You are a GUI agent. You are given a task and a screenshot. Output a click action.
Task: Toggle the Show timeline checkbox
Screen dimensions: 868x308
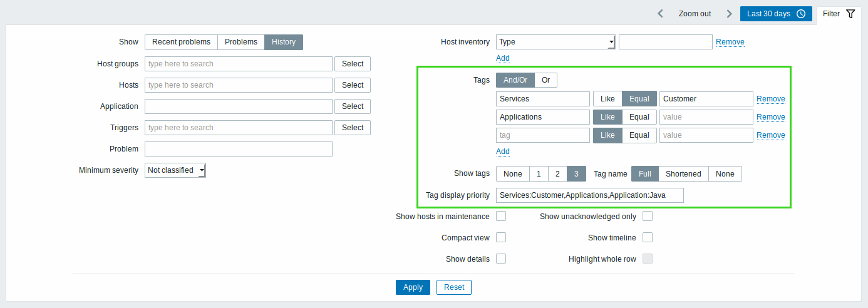click(x=648, y=238)
